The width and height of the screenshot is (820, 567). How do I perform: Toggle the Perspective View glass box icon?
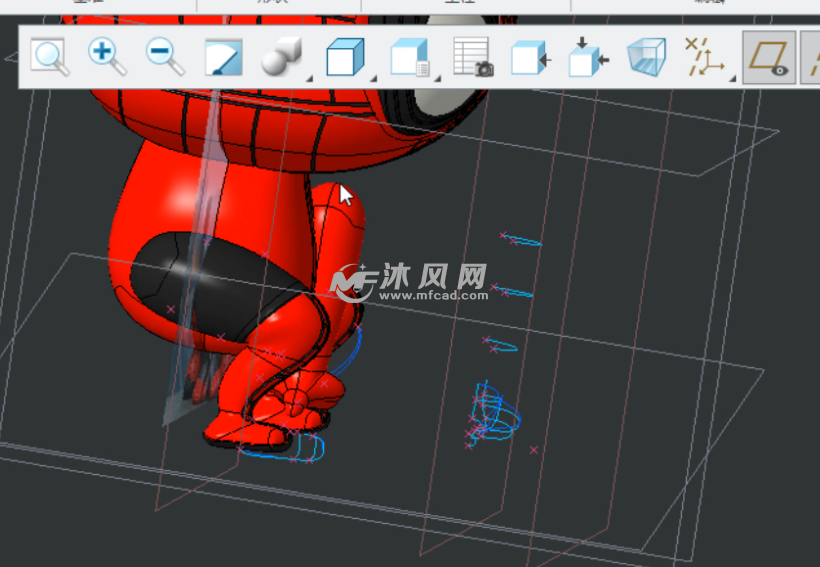[x=646, y=56]
